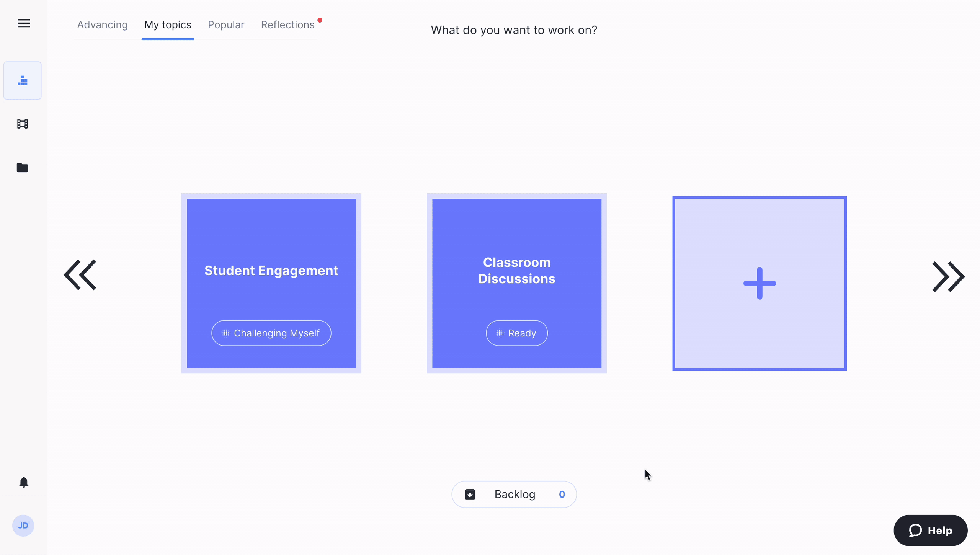Open the Ready status pill
The image size is (980, 555).
516,333
